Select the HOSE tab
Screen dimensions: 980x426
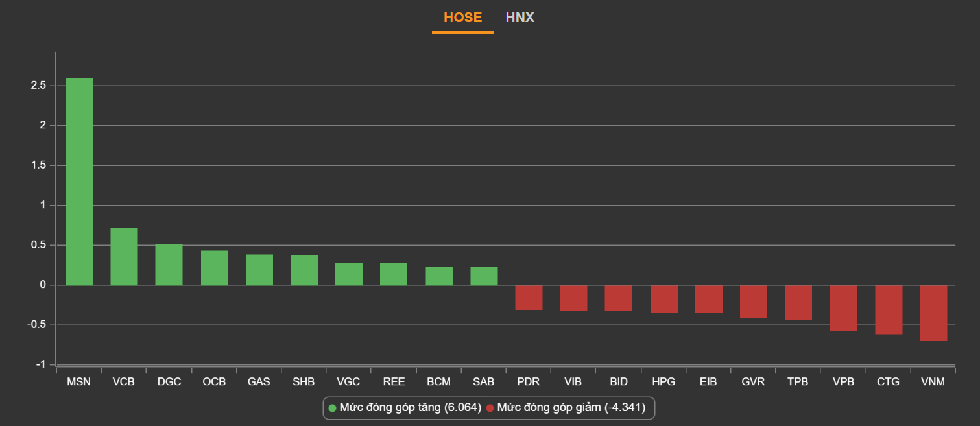(462, 18)
